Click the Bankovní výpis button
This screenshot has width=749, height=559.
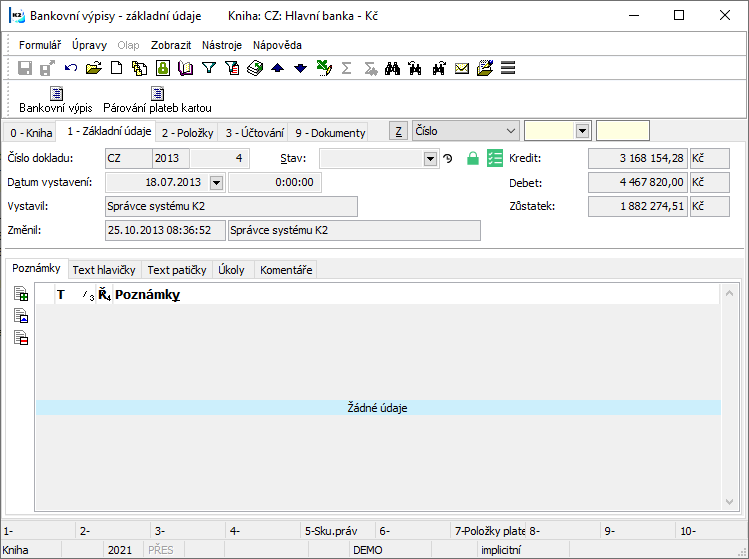(56, 100)
